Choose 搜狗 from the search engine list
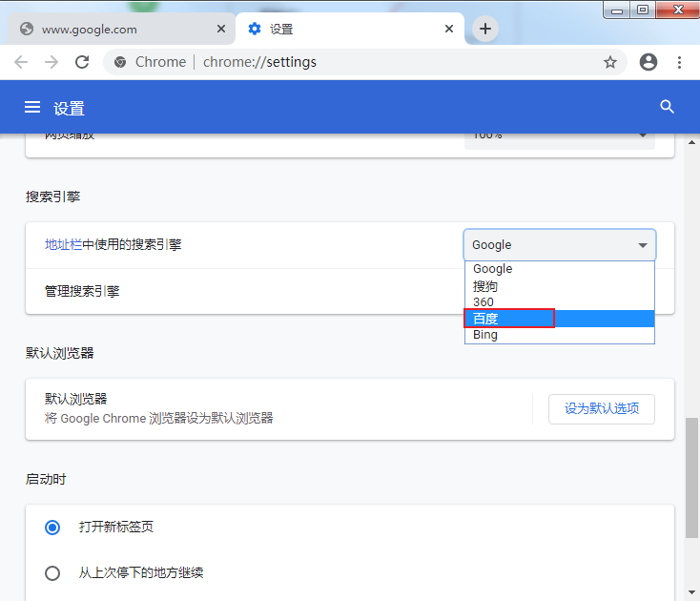This screenshot has width=700, height=601. point(560,286)
